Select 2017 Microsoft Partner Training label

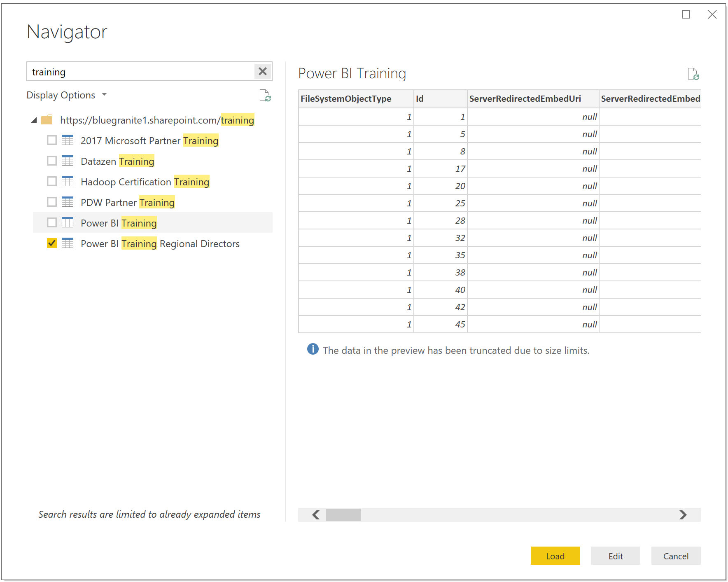coord(149,140)
